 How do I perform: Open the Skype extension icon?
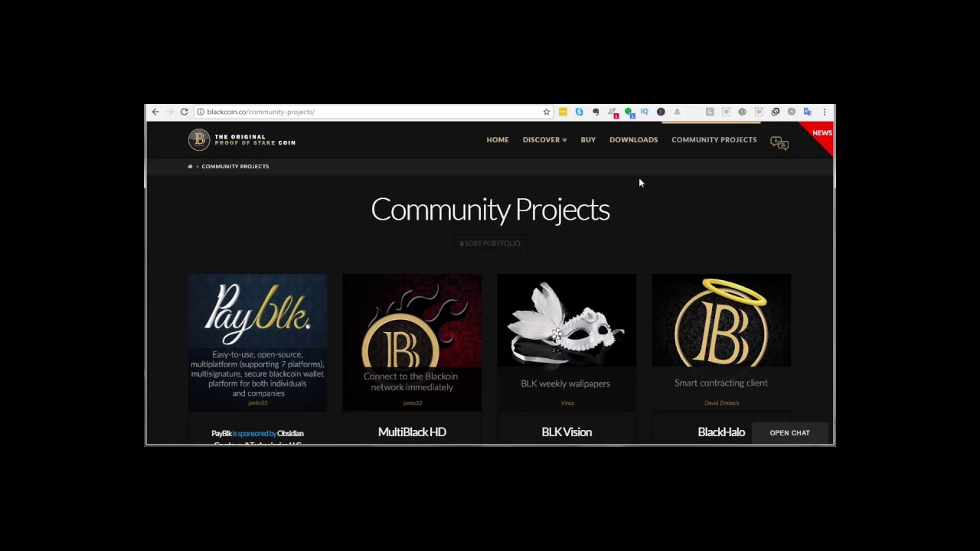(579, 112)
